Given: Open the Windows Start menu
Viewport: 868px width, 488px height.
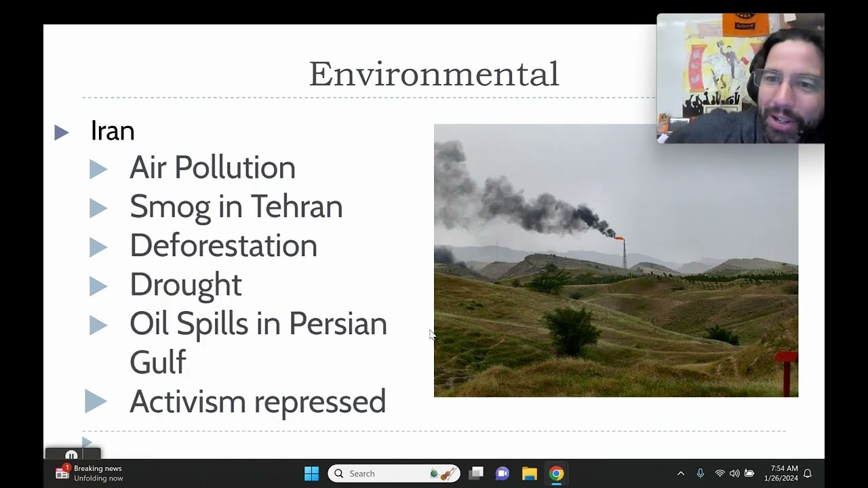Looking at the screenshot, I should coord(312,473).
